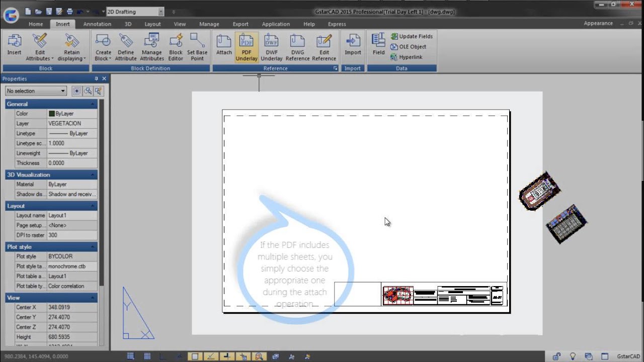
Task: Click the New file icon
Action: tap(28, 11)
